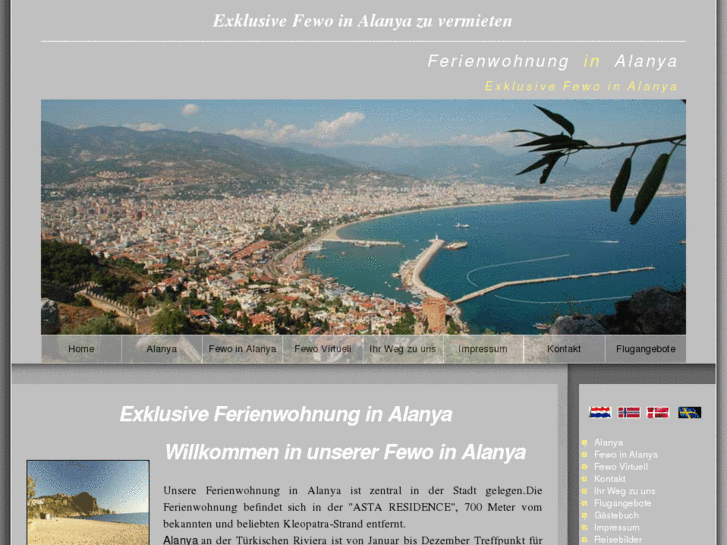Open Fewo Virtuell in the navigation bar
Viewport: 727px width, 545px height.
[323, 349]
